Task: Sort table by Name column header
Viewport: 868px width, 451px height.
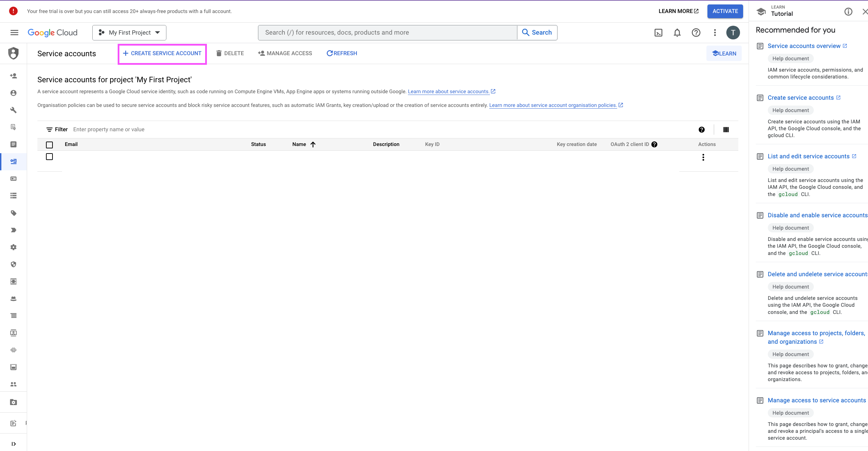Action: (x=299, y=144)
